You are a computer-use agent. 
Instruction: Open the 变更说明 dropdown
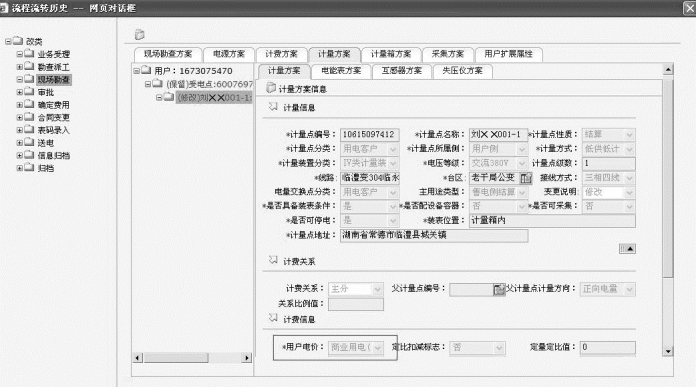[x=629, y=193]
